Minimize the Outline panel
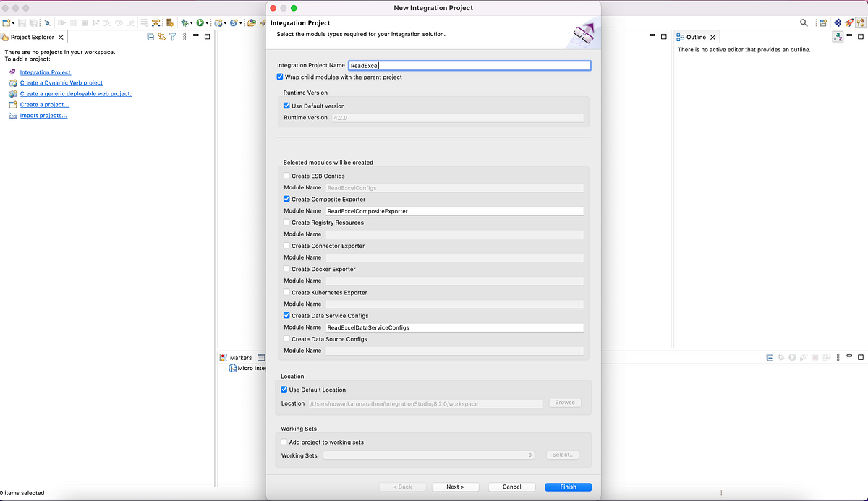The width and height of the screenshot is (868, 501). coord(849,35)
